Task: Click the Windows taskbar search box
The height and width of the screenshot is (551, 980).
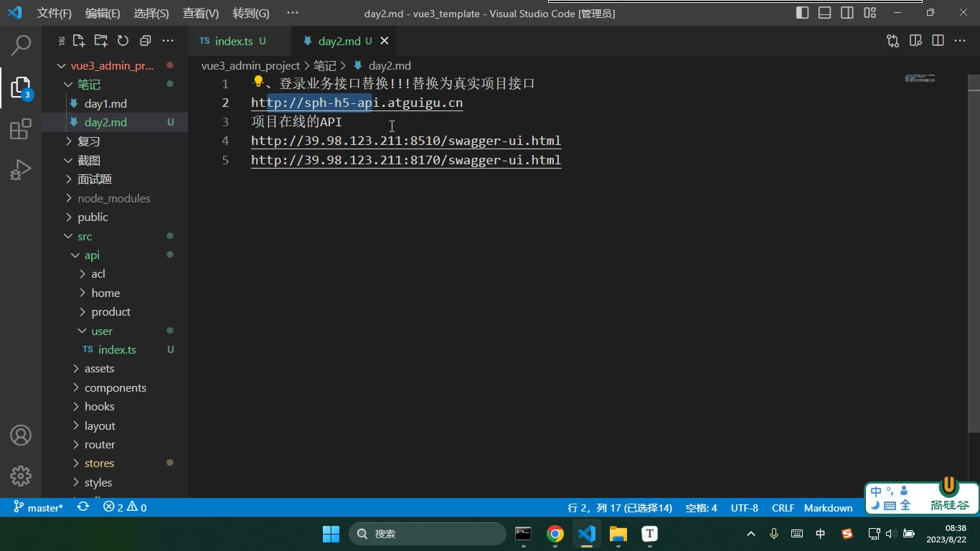Action: coord(428,534)
